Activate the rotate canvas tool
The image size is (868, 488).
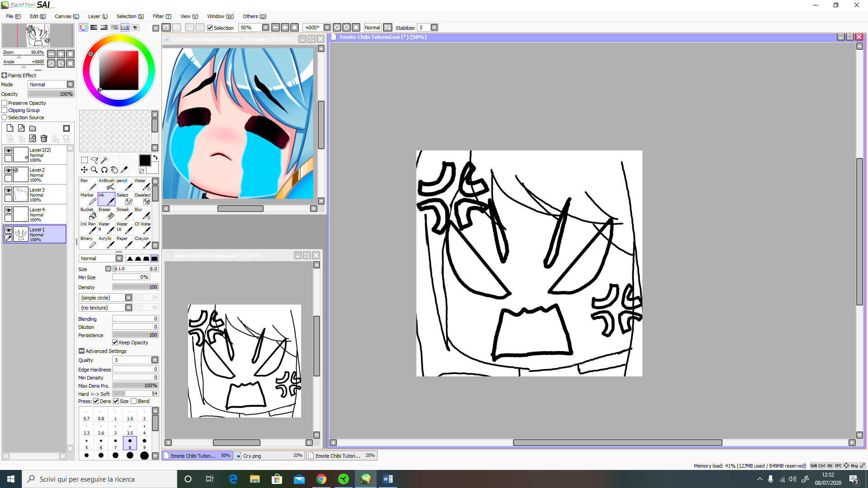[x=104, y=170]
